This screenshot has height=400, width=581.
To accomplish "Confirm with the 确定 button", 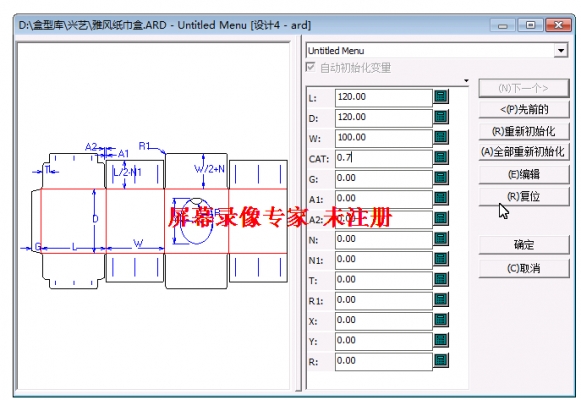I will click(x=524, y=245).
